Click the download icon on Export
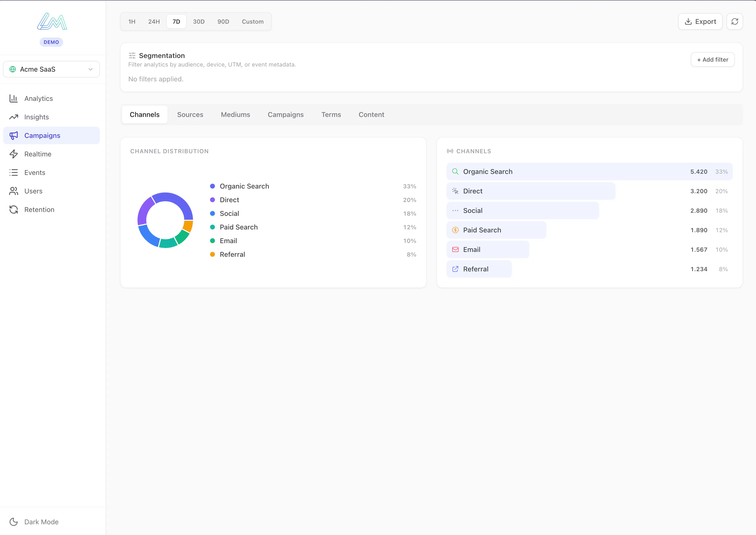756x535 pixels. [688, 21]
